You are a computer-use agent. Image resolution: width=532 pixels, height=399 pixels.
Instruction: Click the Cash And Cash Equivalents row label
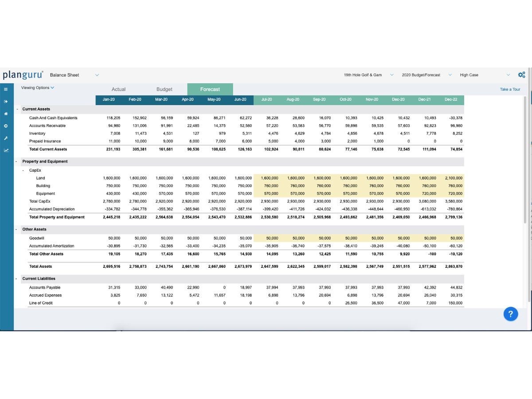(53, 118)
